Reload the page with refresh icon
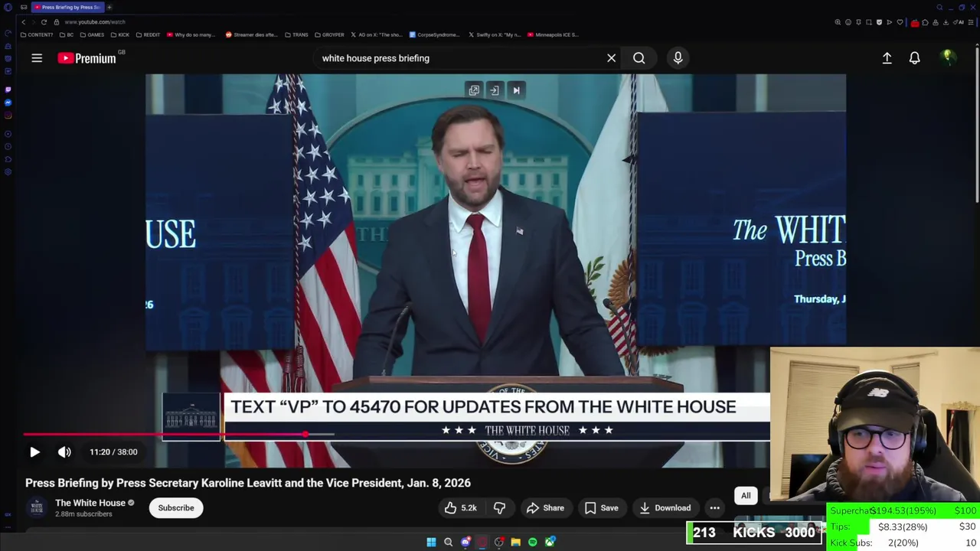 (x=44, y=22)
